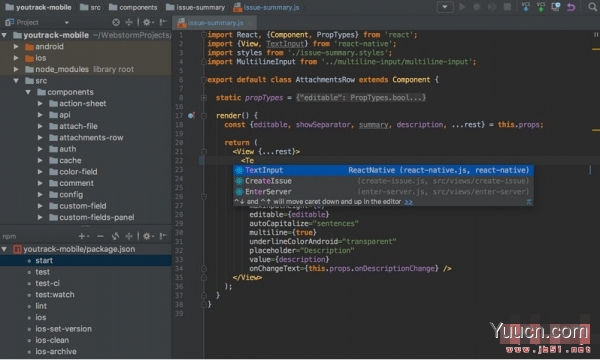Open the search everywhere magnifier icon

(x=592, y=7)
